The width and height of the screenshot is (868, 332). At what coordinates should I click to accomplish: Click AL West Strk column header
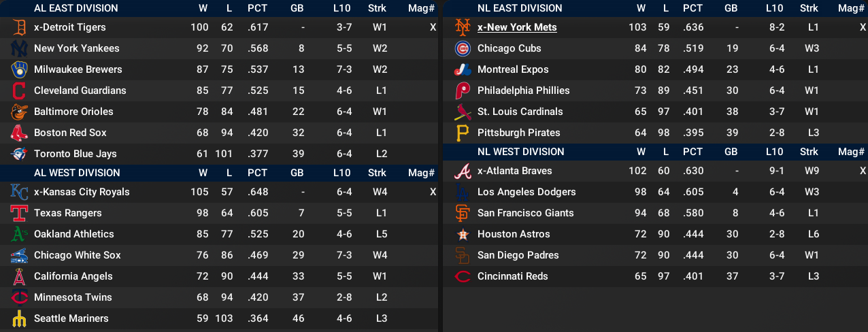pyautogui.click(x=376, y=173)
